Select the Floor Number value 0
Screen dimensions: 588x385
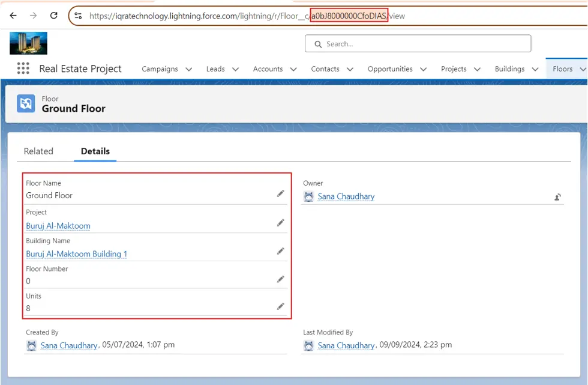(x=28, y=282)
